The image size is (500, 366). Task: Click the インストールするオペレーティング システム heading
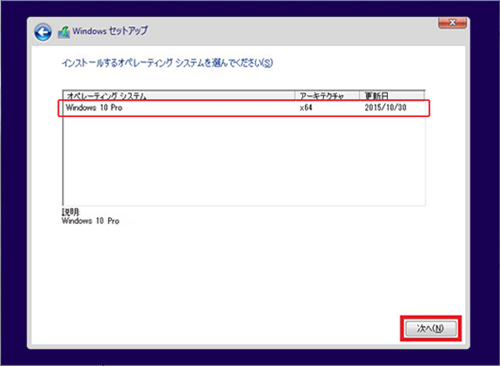[x=167, y=63]
